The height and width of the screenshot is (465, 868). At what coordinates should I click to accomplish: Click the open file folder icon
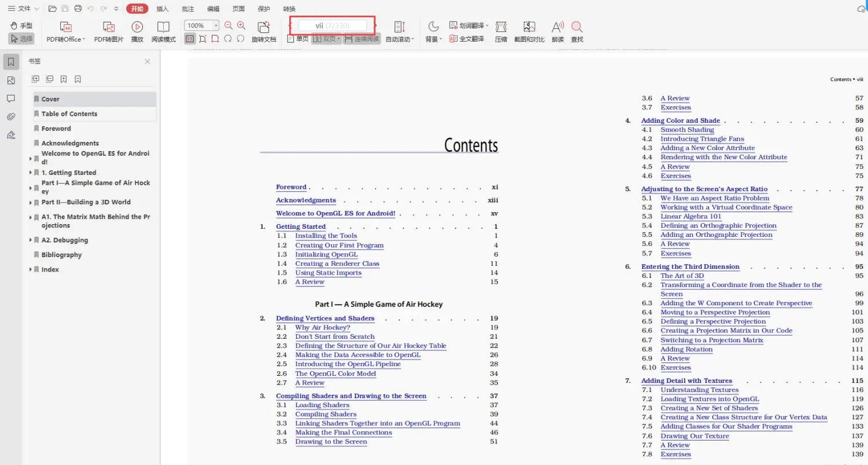[53, 9]
